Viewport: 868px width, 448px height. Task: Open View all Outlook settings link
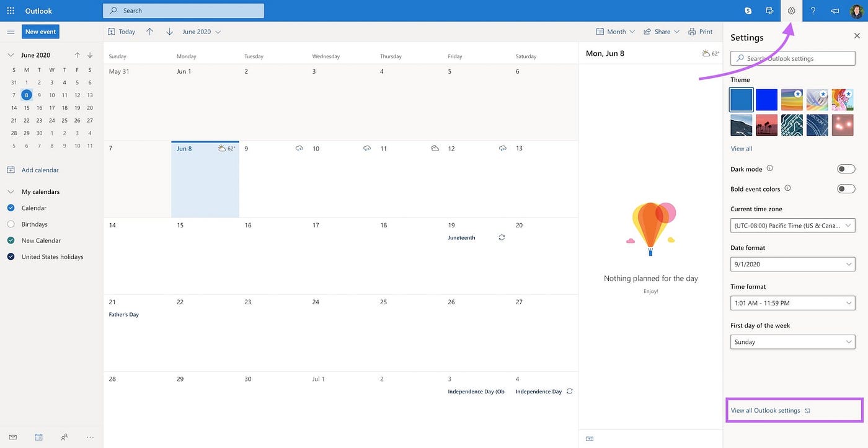(x=770, y=410)
